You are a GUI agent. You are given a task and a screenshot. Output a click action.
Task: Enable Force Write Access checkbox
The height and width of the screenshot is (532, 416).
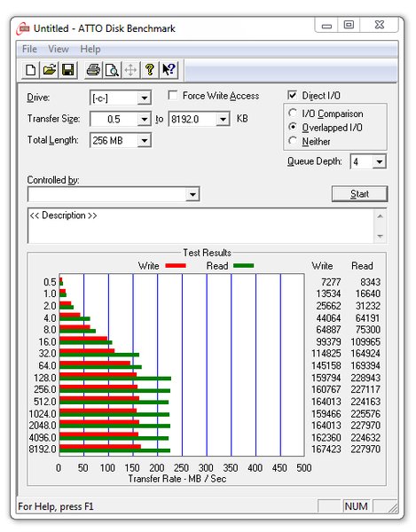point(173,96)
